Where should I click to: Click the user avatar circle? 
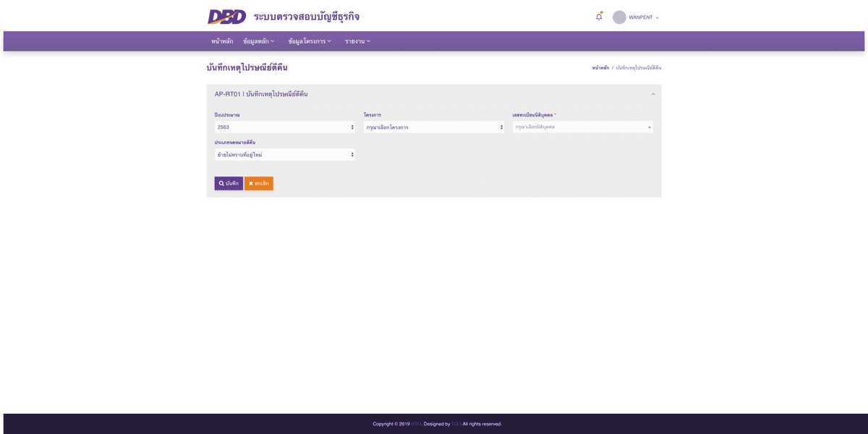(619, 17)
